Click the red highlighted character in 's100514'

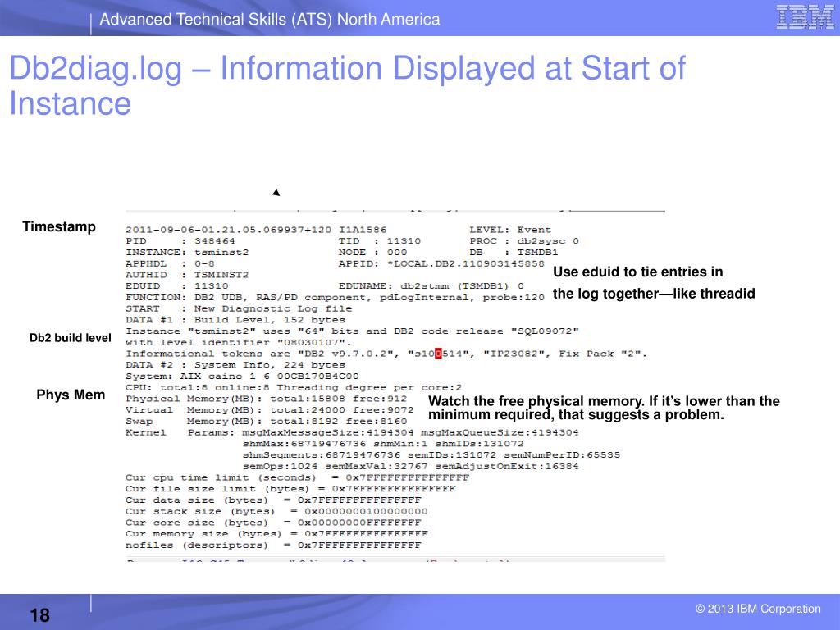click(438, 354)
